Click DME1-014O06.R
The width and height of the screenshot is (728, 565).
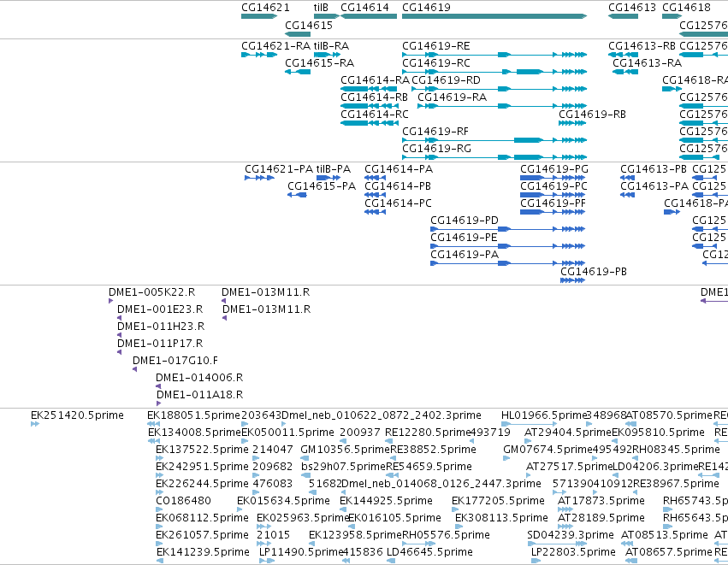[x=158, y=387]
